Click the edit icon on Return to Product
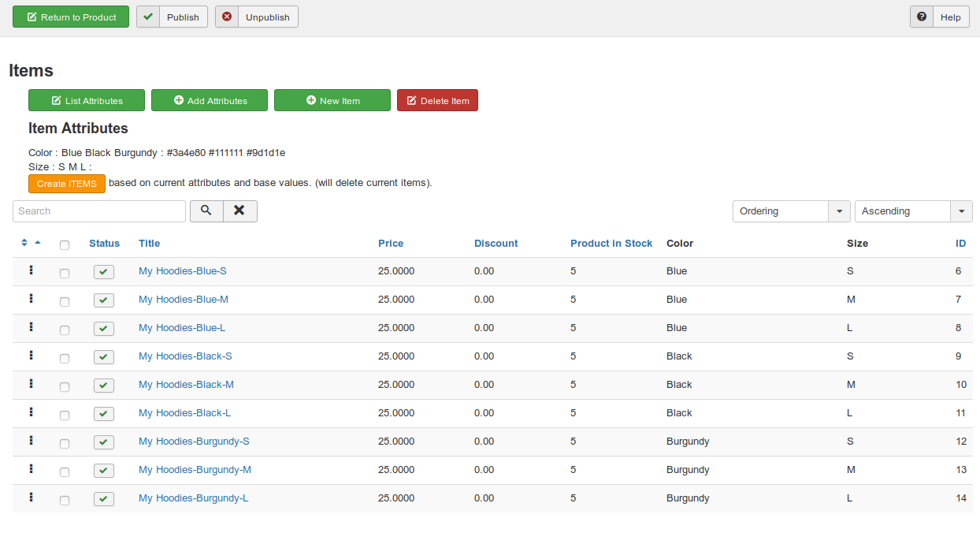 pos(32,16)
